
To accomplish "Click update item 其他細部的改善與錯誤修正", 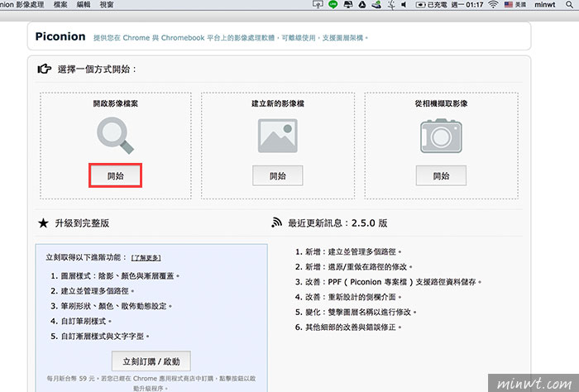I will [x=352, y=327].
